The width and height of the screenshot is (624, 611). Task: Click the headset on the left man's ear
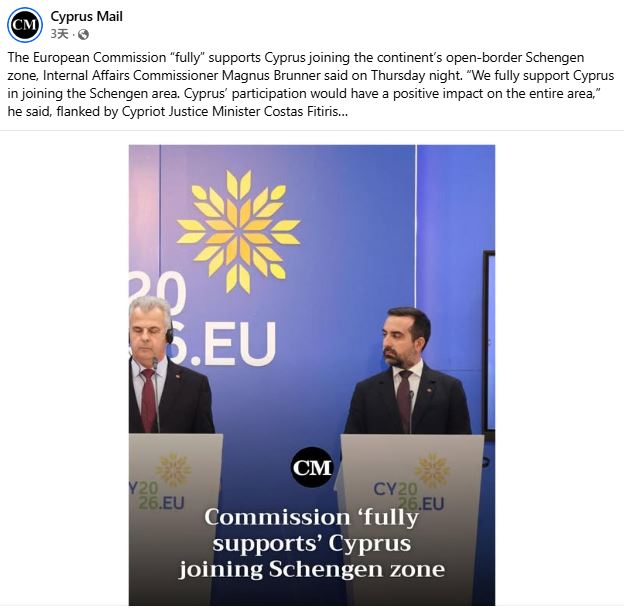tap(170, 334)
